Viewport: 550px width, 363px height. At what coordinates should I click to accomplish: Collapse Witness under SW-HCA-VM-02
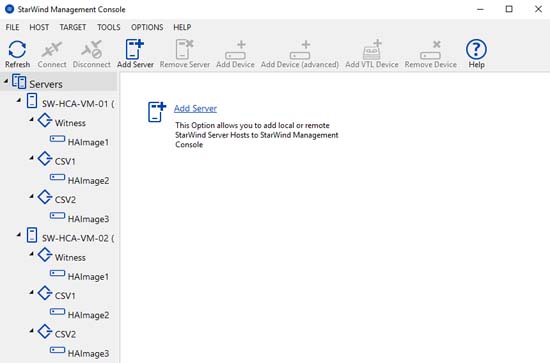(x=32, y=254)
